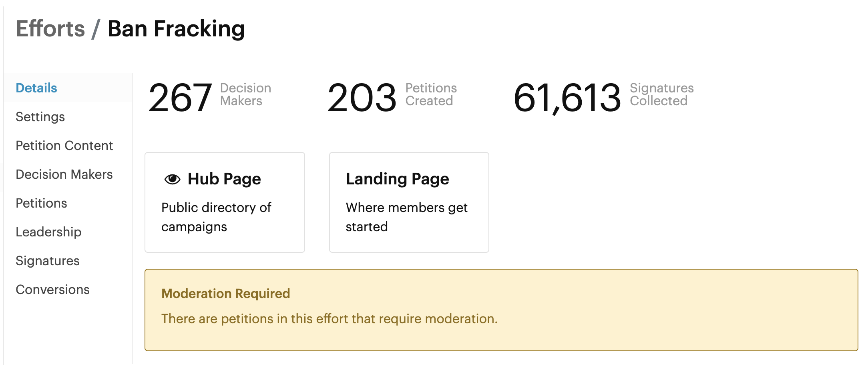
Task: Go to Petition Content section
Action: pyautogui.click(x=69, y=146)
